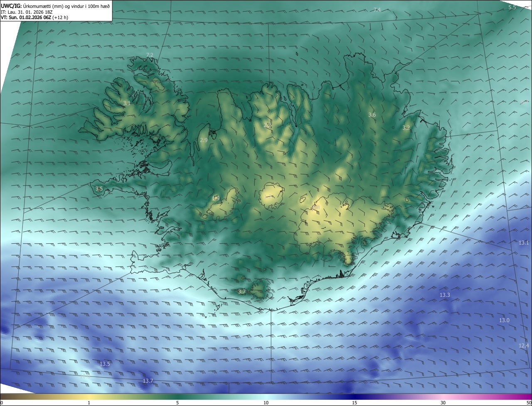Click the 5 tick label on the color scale
The height and width of the screenshot is (406, 532).
tap(177, 403)
